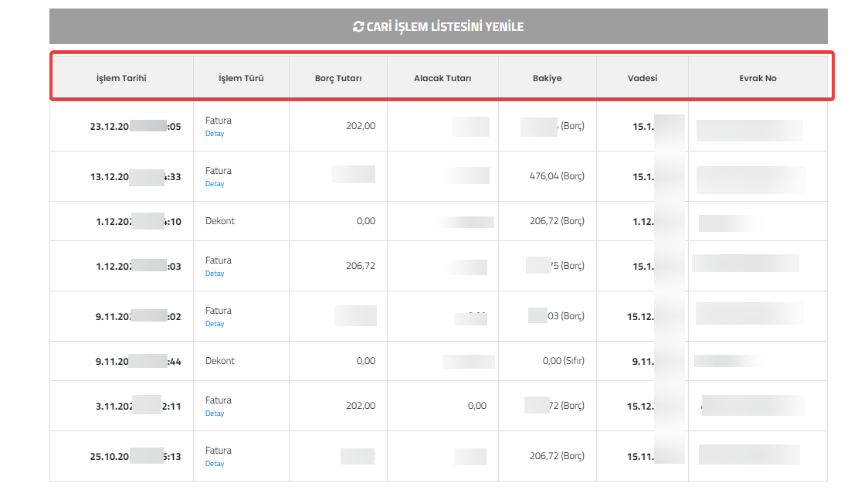Open Detay link for 23.12 Fatura row
This screenshot has height=497, width=868.
[215, 134]
